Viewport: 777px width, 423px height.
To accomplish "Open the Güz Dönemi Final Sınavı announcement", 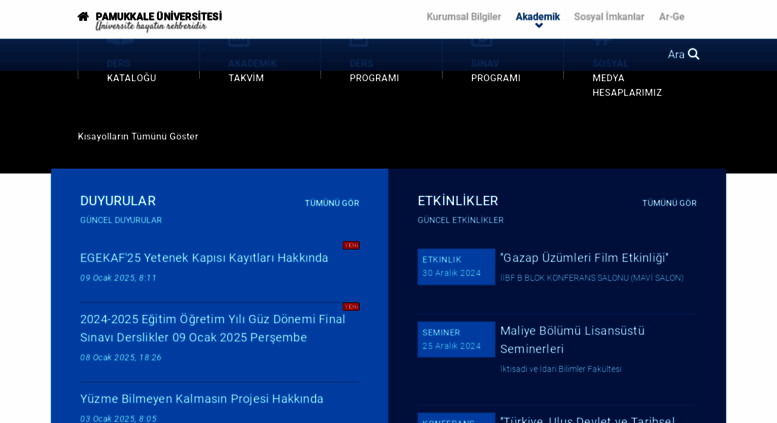I will tap(213, 328).
